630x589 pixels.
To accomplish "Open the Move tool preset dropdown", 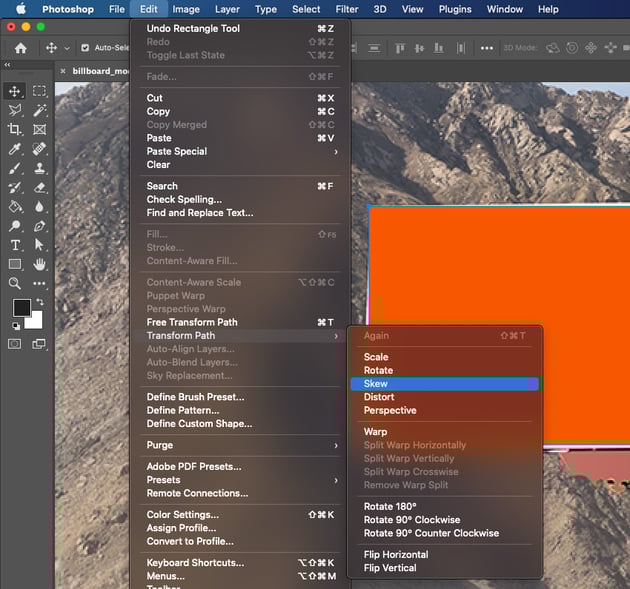I will [67, 48].
